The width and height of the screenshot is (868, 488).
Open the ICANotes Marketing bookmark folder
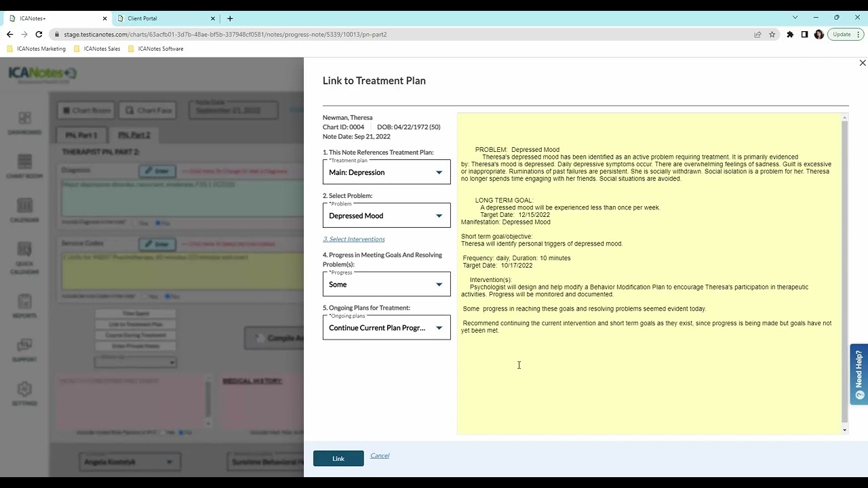36,49
